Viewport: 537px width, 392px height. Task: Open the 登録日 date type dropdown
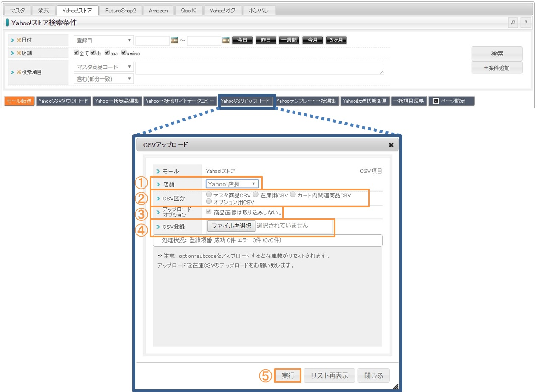click(x=103, y=40)
